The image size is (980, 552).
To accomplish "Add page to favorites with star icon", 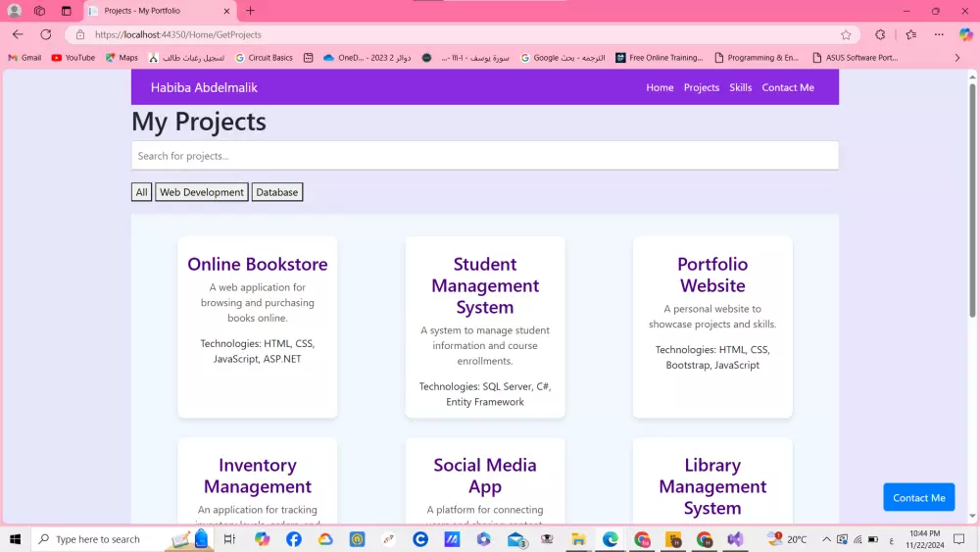I will tap(846, 35).
